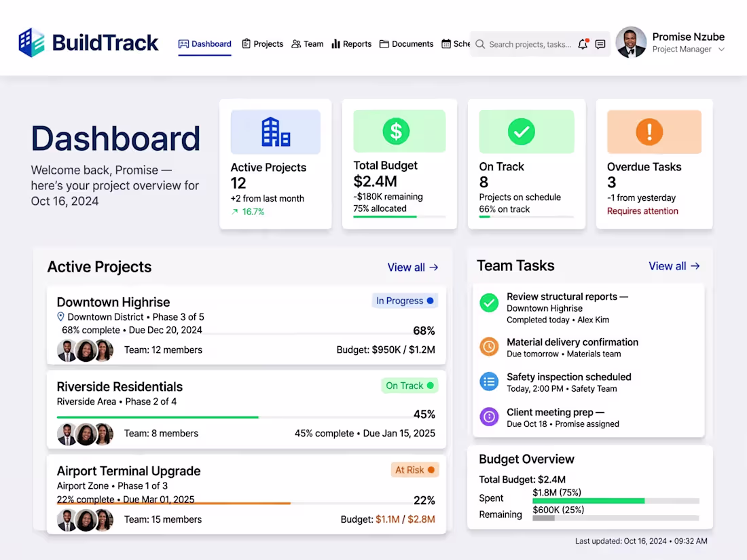
Task: Click Promise Nzube's profile photo
Action: (631, 42)
